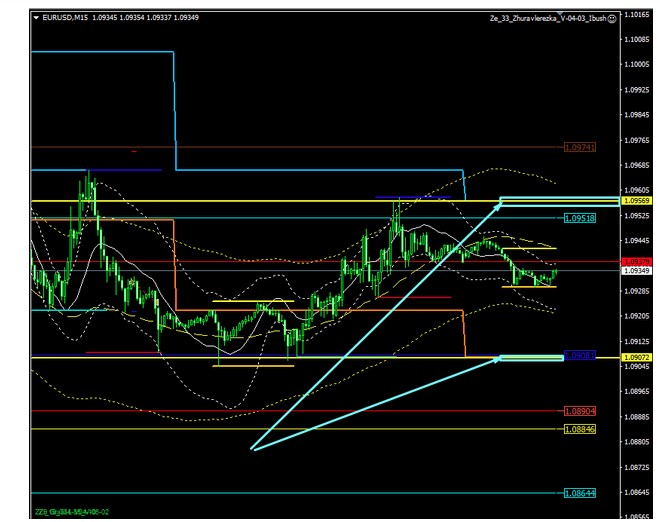Viewport: 660px width, 522px height.
Task: Click the red 1.08904 level label
Action: pyautogui.click(x=580, y=411)
